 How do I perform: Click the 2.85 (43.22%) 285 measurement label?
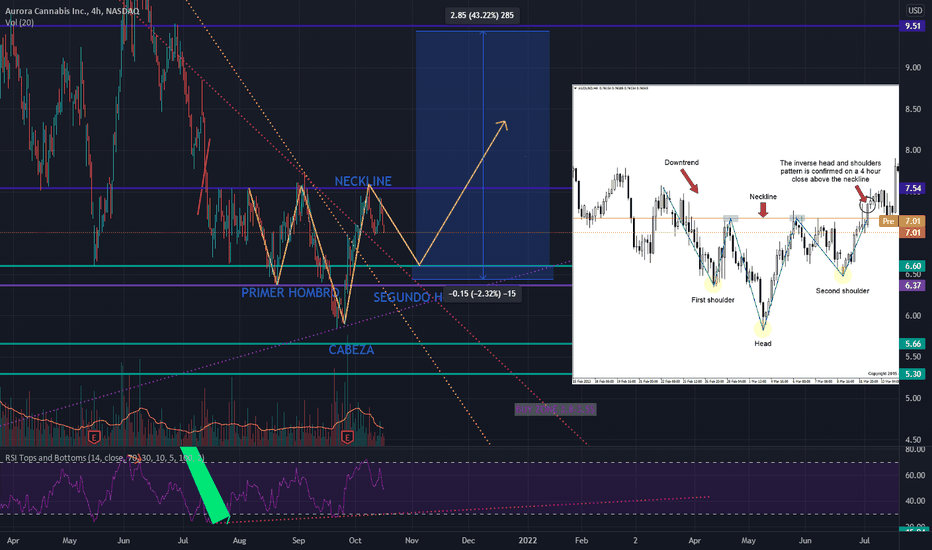(x=482, y=15)
